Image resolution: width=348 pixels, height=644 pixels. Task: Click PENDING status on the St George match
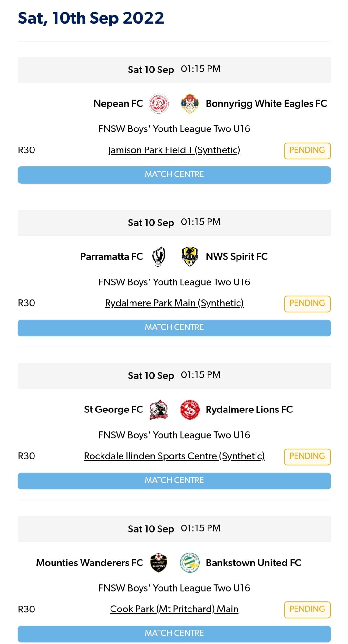307,456
